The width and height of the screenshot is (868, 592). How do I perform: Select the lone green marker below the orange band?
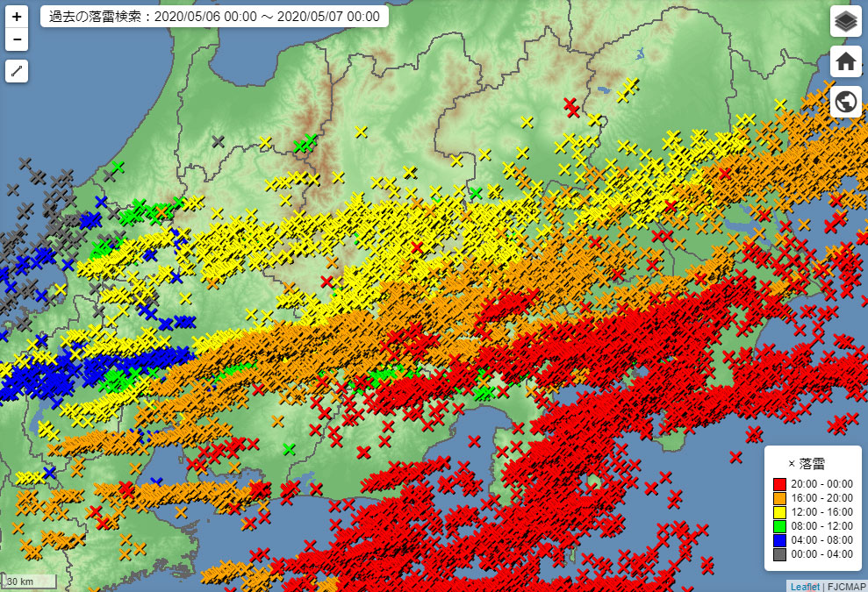pos(289,450)
